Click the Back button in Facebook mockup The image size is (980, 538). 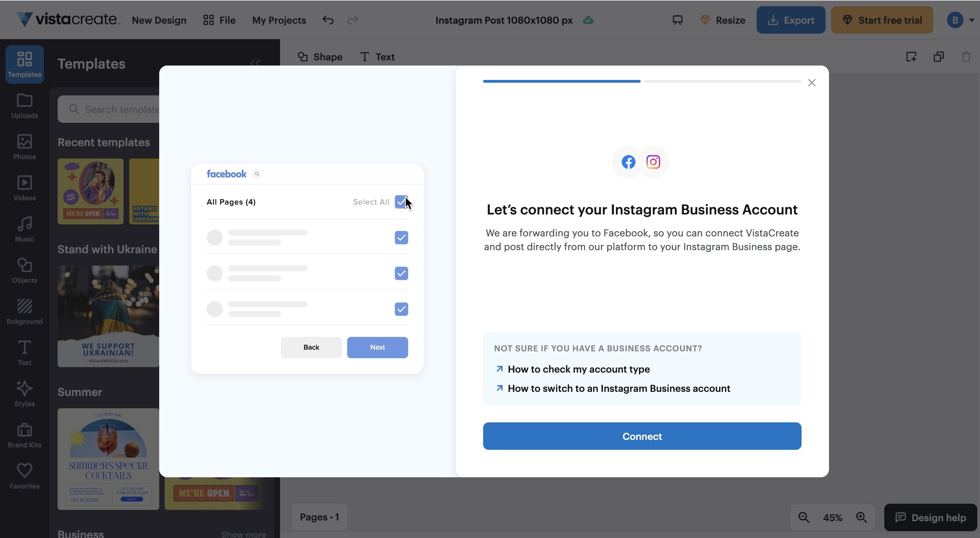311,347
